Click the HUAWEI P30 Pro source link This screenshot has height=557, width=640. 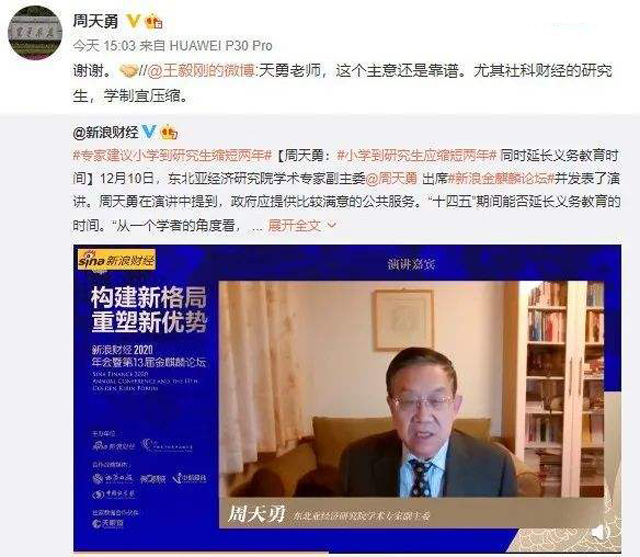(221, 45)
